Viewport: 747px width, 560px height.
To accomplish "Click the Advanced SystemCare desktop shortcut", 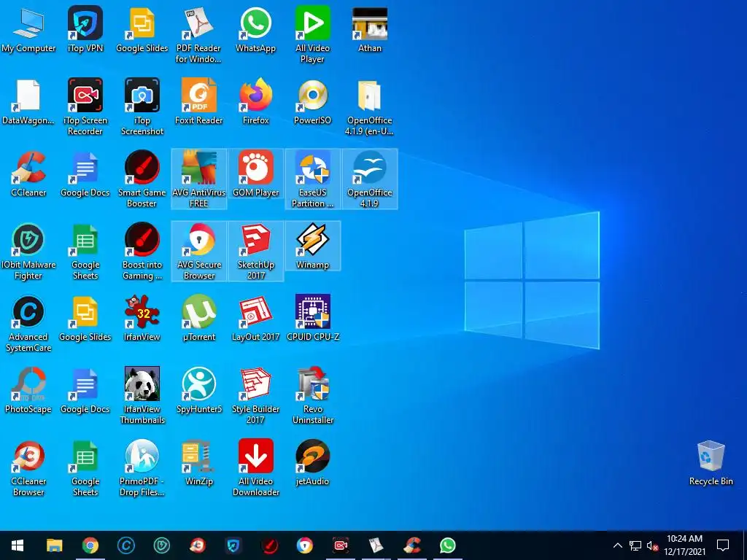I will (28, 324).
